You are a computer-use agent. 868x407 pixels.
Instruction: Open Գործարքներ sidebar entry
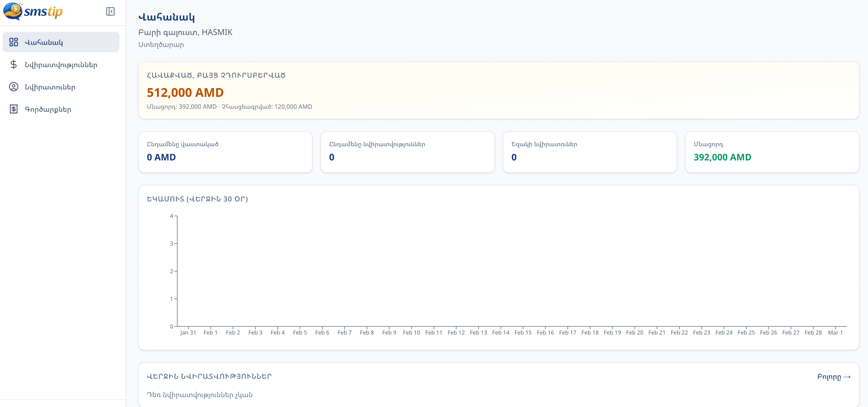pyautogui.click(x=48, y=109)
